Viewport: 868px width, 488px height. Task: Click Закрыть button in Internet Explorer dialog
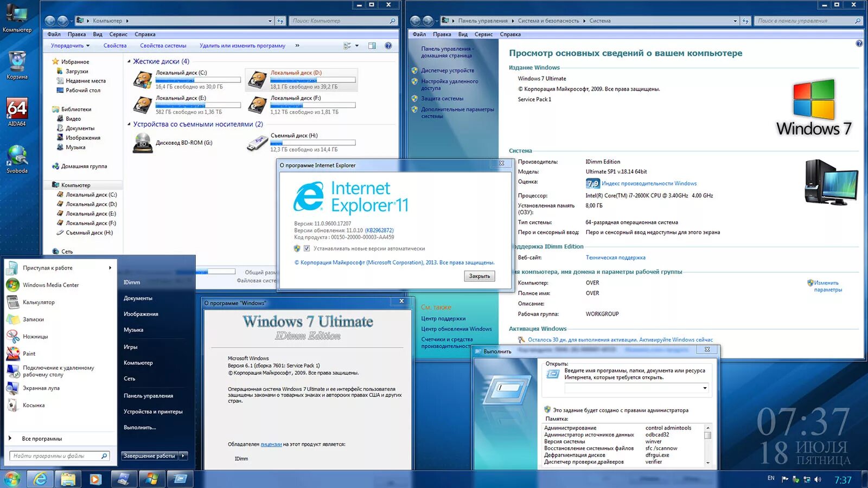pyautogui.click(x=480, y=276)
